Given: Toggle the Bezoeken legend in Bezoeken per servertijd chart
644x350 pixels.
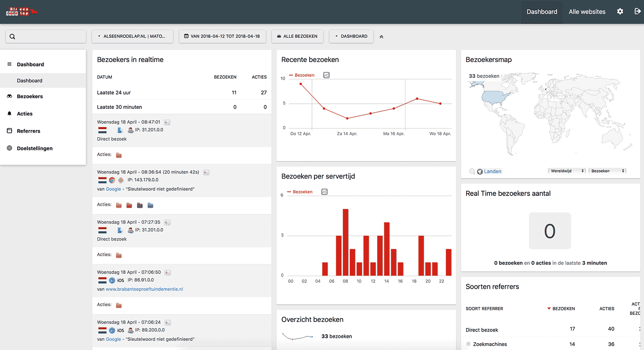Looking at the screenshot, I should [x=300, y=192].
